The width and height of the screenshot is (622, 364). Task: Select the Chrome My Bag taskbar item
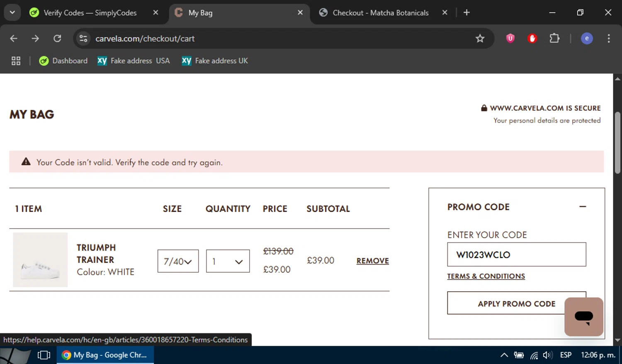[105, 355]
